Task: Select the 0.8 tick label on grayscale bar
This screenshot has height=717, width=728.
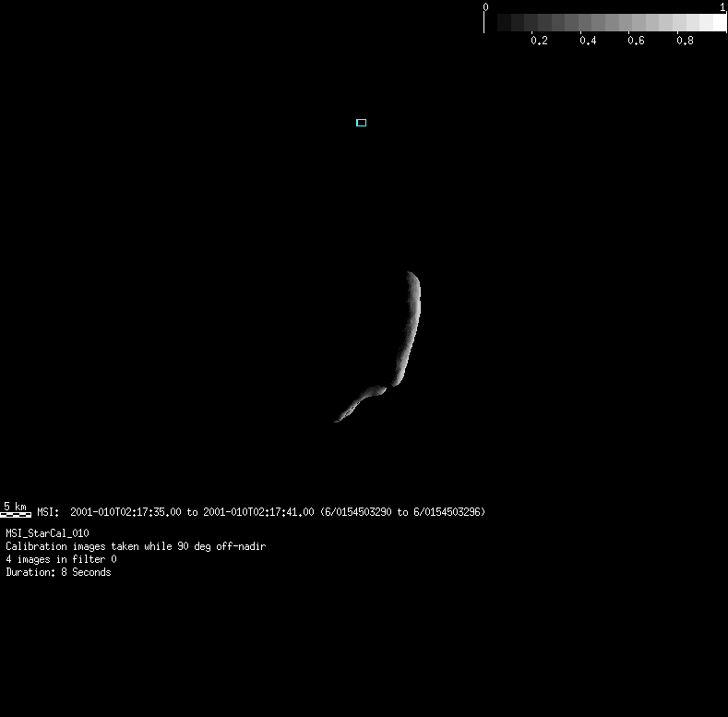Action: pos(685,41)
